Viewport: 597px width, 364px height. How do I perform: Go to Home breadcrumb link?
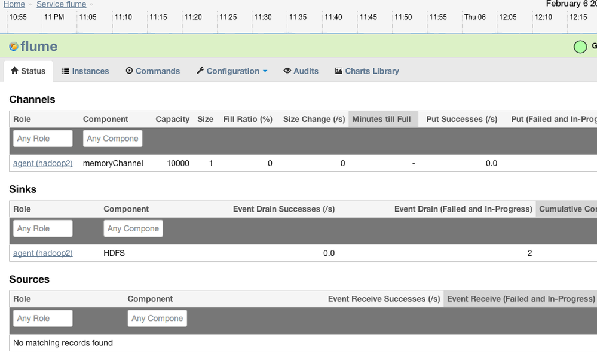(x=14, y=4)
